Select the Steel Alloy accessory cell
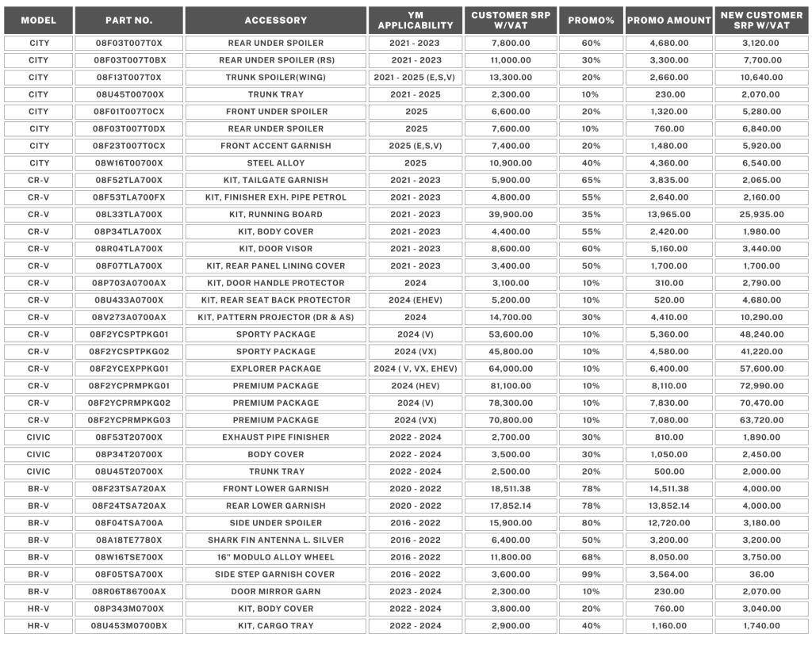This screenshot has height=649, width=812. click(276, 163)
